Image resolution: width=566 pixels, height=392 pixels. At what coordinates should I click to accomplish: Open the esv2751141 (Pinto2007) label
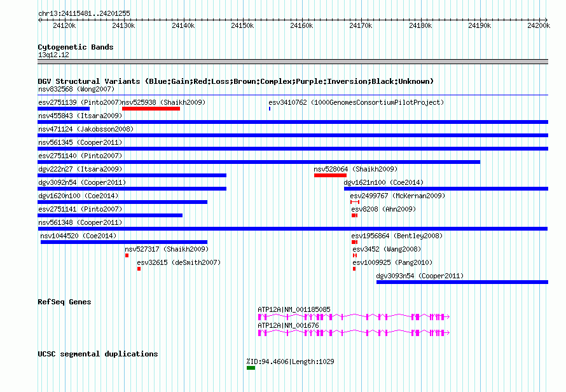pos(80,209)
